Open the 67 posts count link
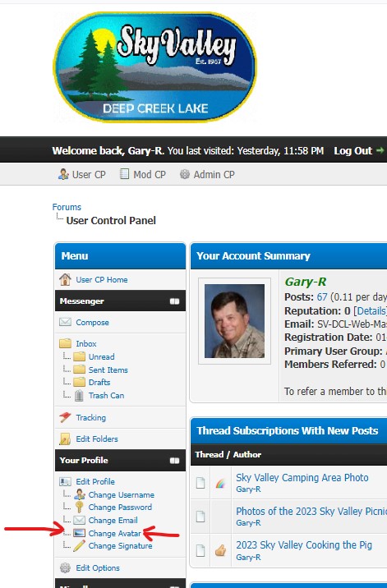Image resolution: width=387 pixels, height=588 pixels. click(322, 297)
